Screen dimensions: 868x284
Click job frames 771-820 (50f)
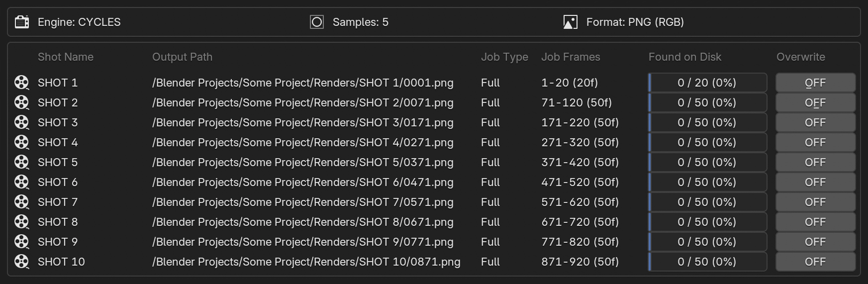click(580, 242)
